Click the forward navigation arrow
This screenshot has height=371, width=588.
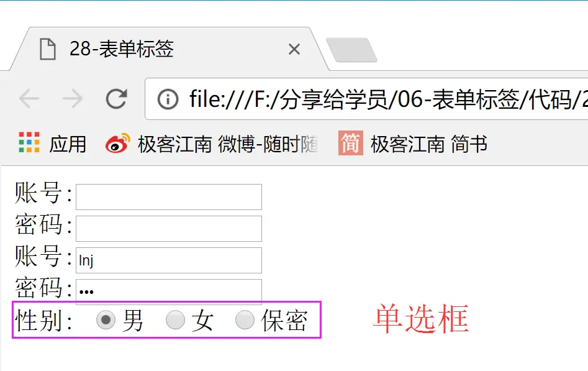click(73, 99)
